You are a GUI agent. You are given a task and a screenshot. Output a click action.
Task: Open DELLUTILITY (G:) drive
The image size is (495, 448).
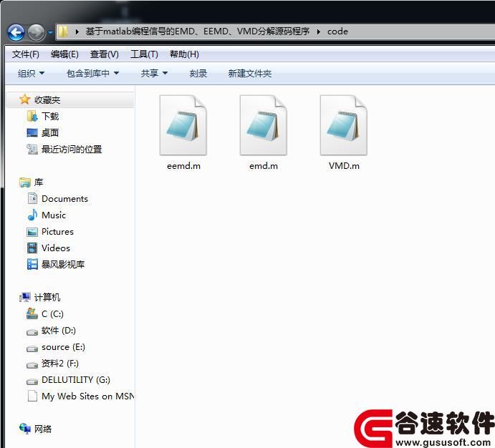click(x=76, y=379)
